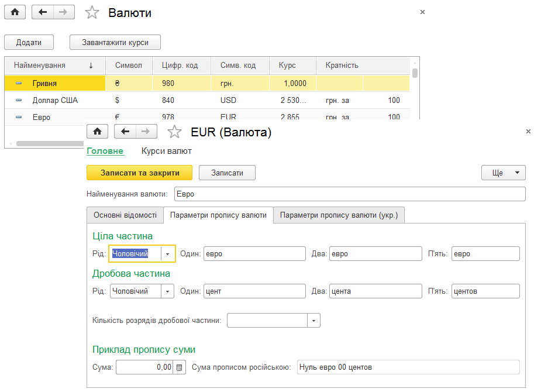Click the Один field containing цент
Screen dimensions: 541x392
(x=254, y=291)
